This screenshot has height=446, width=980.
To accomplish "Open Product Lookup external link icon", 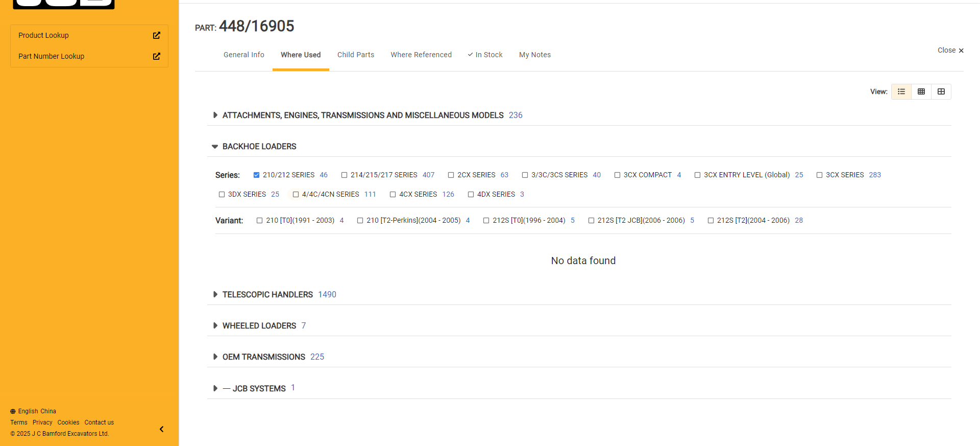I will click(x=157, y=35).
